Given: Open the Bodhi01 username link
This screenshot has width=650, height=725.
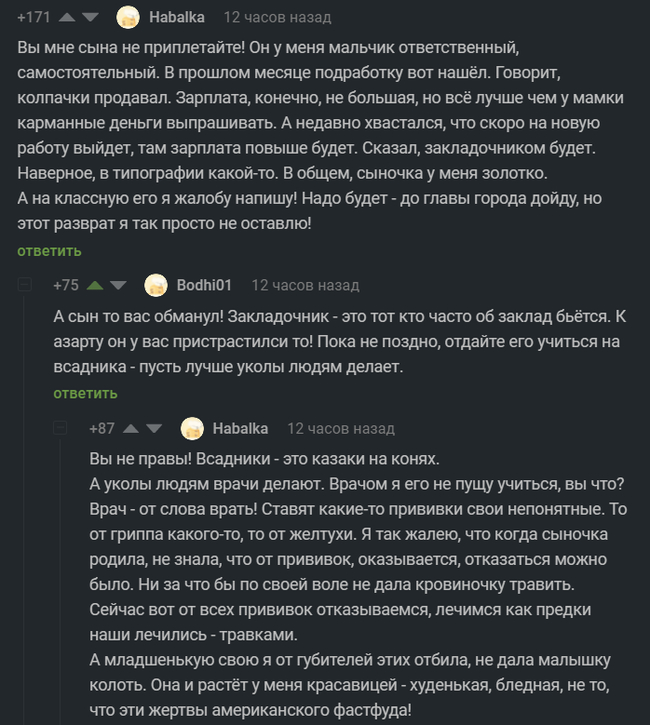Looking at the screenshot, I should [204, 285].
